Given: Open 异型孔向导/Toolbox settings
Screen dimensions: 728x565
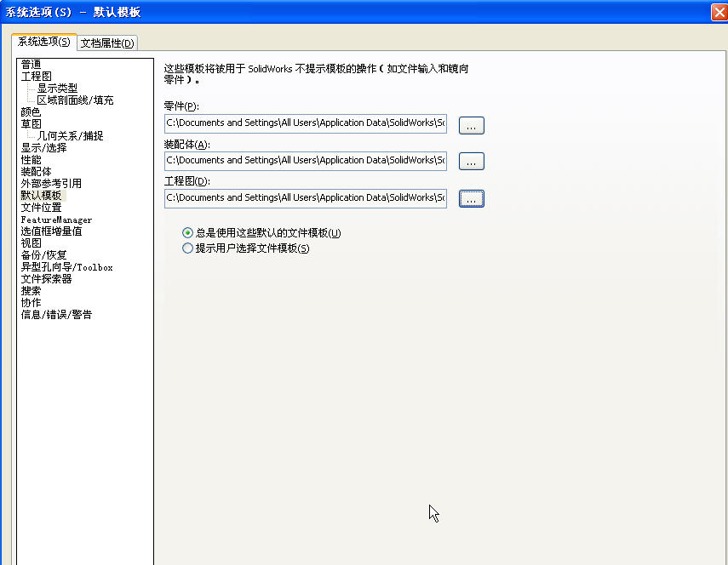Looking at the screenshot, I should [66, 267].
